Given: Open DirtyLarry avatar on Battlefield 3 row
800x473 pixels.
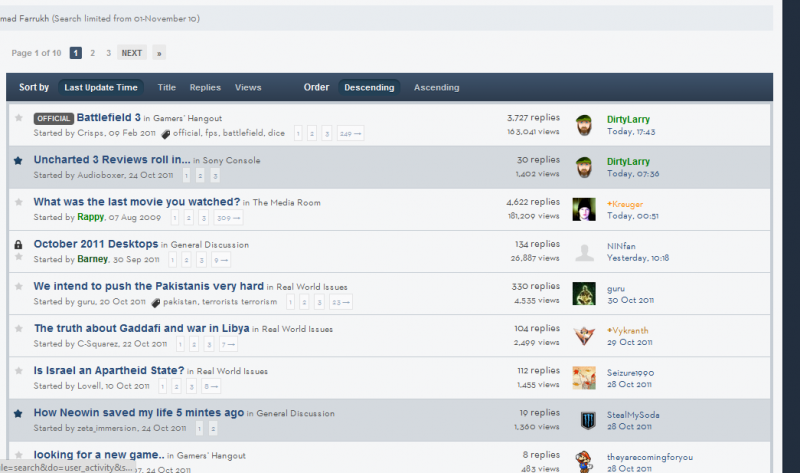Looking at the screenshot, I should tap(584, 125).
